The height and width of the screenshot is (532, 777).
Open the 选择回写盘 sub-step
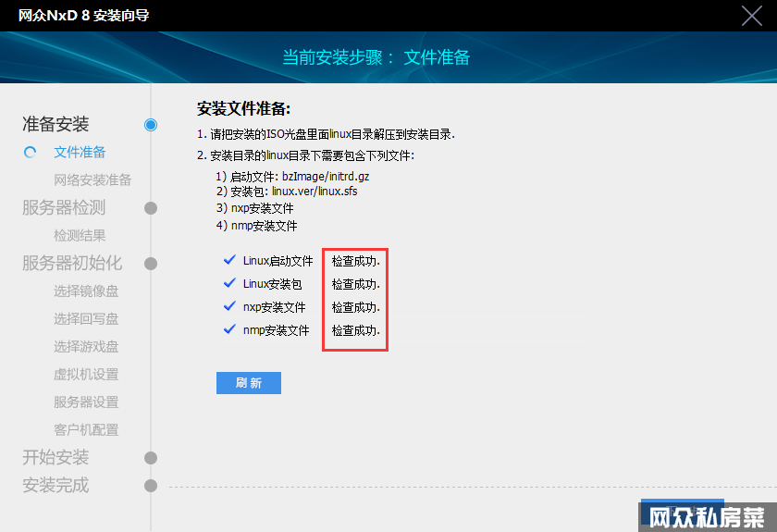click(x=86, y=319)
